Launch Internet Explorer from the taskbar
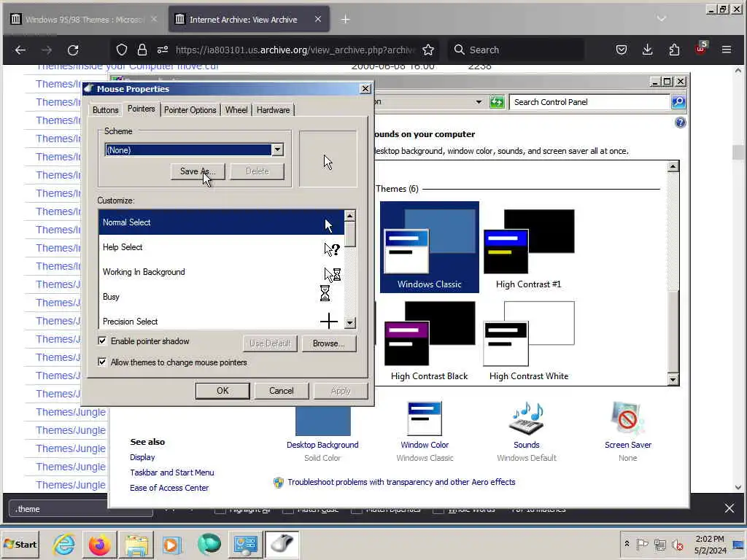 (64, 544)
